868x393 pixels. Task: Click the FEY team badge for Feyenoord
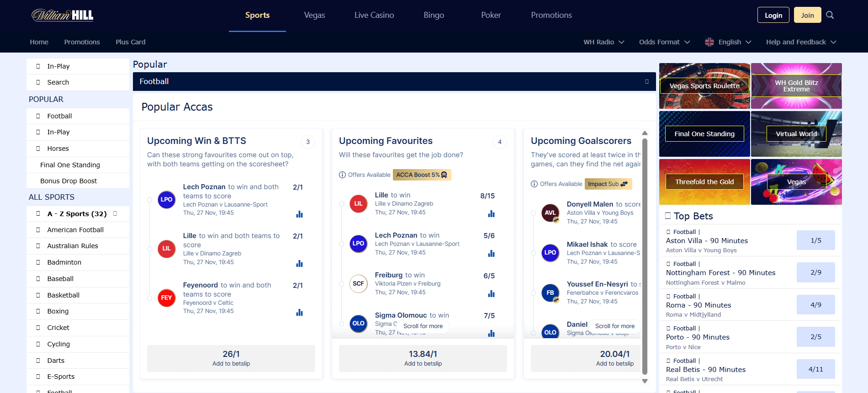pyautogui.click(x=167, y=298)
